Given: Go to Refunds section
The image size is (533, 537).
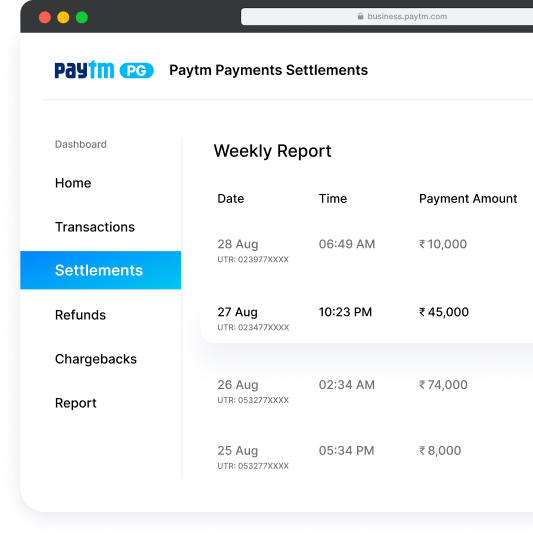Looking at the screenshot, I should coord(80,315).
